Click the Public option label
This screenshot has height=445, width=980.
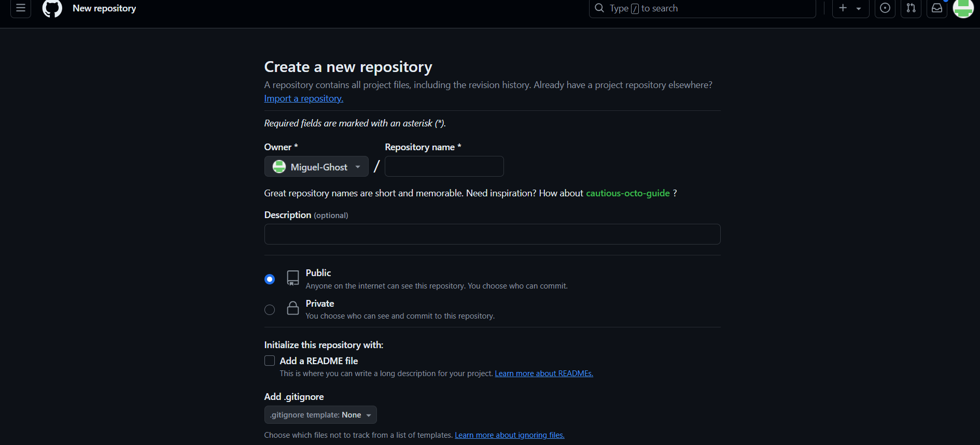318,273
